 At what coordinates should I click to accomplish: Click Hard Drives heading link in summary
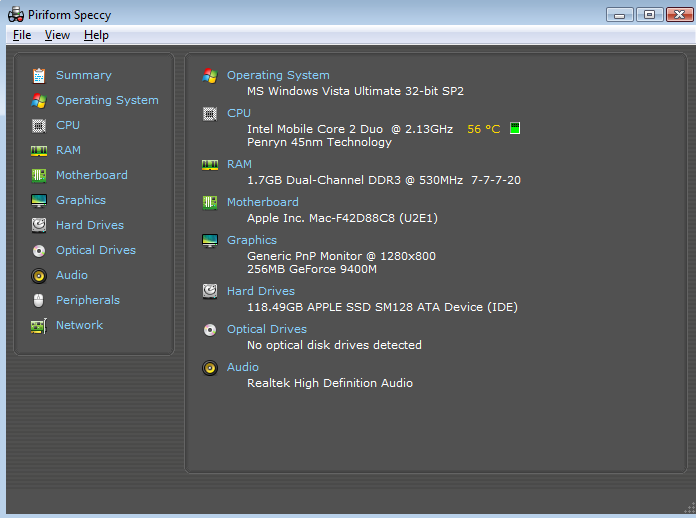pos(261,291)
